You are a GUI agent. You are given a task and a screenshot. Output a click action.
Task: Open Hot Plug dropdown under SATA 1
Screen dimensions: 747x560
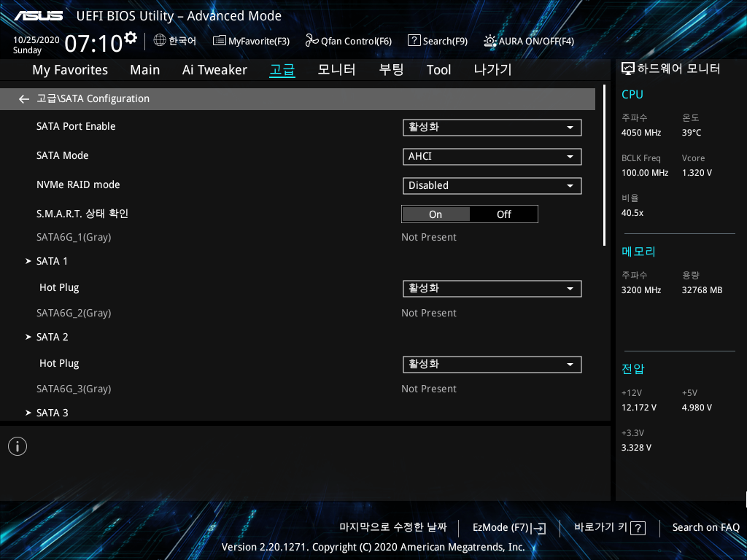(x=492, y=288)
